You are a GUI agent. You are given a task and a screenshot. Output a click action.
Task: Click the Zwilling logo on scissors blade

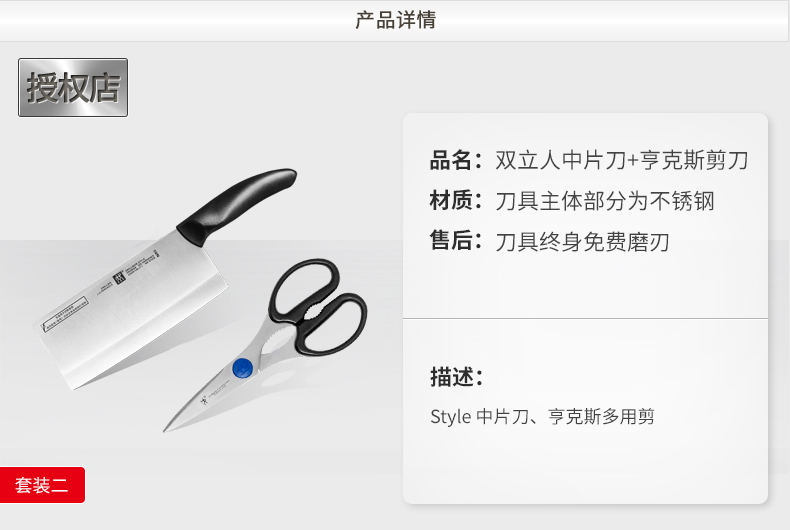tap(203, 401)
